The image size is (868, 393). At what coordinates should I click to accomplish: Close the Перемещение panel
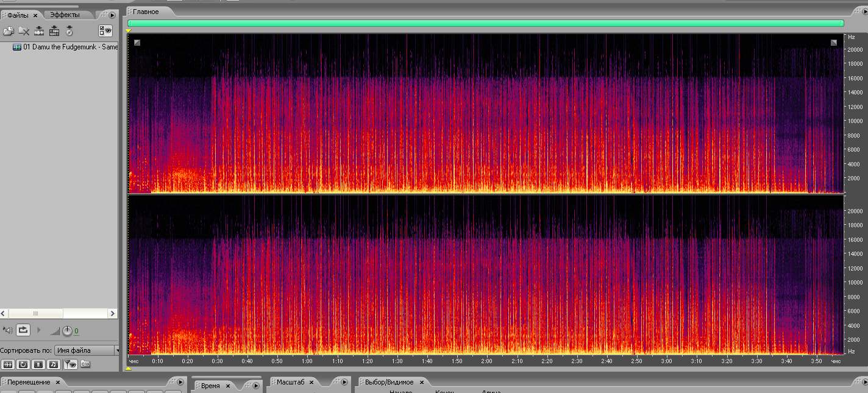(x=58, y=382)
